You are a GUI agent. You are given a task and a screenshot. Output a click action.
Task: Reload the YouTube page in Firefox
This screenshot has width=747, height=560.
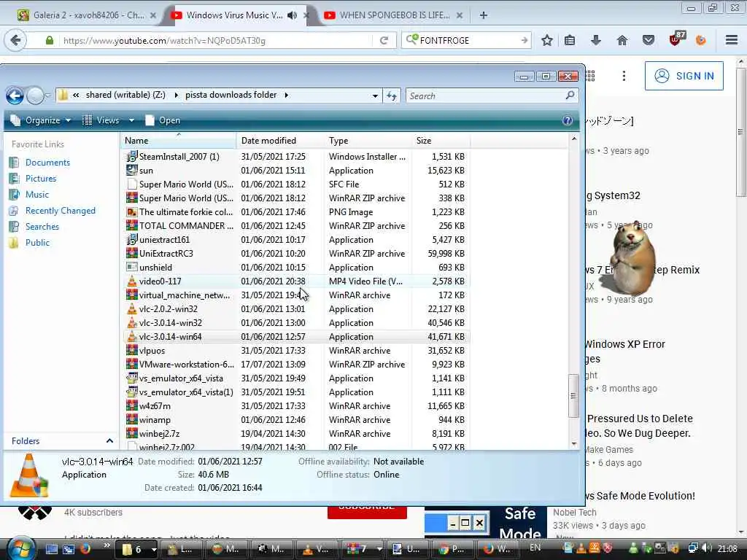[x=384, y=41]
